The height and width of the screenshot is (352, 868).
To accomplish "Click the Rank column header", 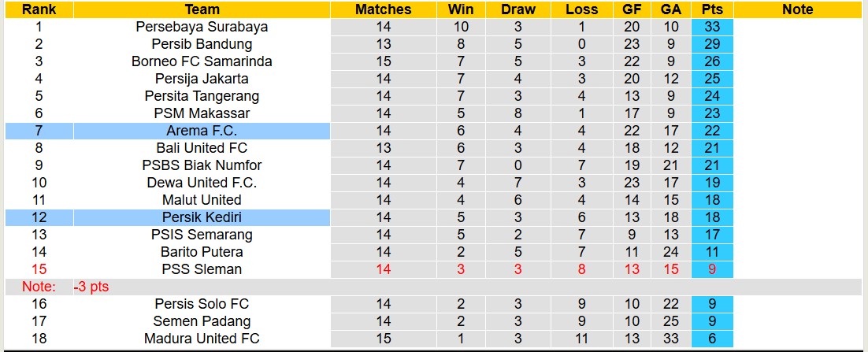I will (x=39, y=9).
